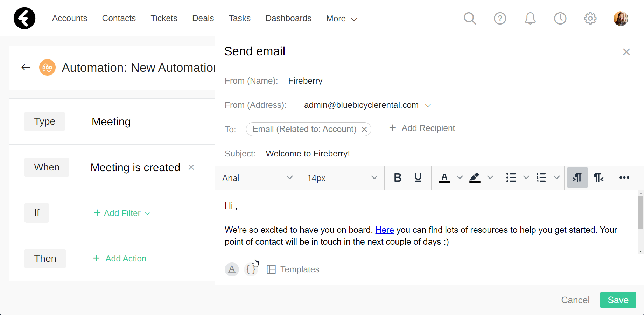
Task: Click Add Recipient
Action: 422,128
